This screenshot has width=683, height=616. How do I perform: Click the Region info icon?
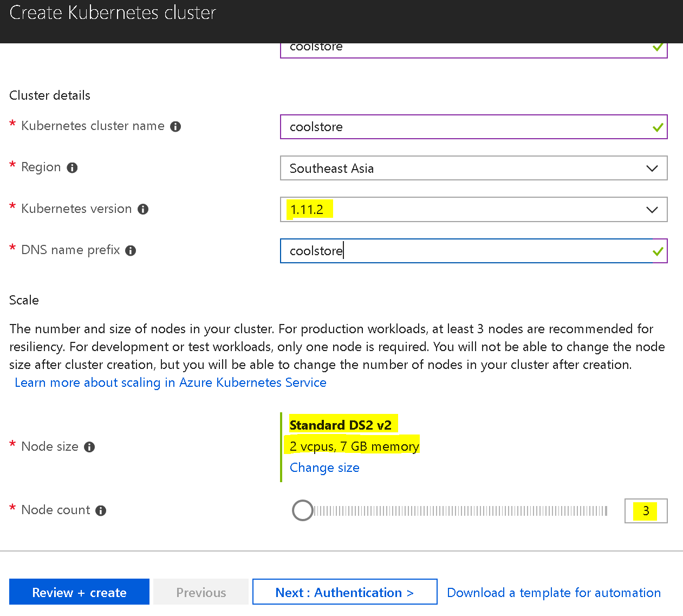click(72, 168)
